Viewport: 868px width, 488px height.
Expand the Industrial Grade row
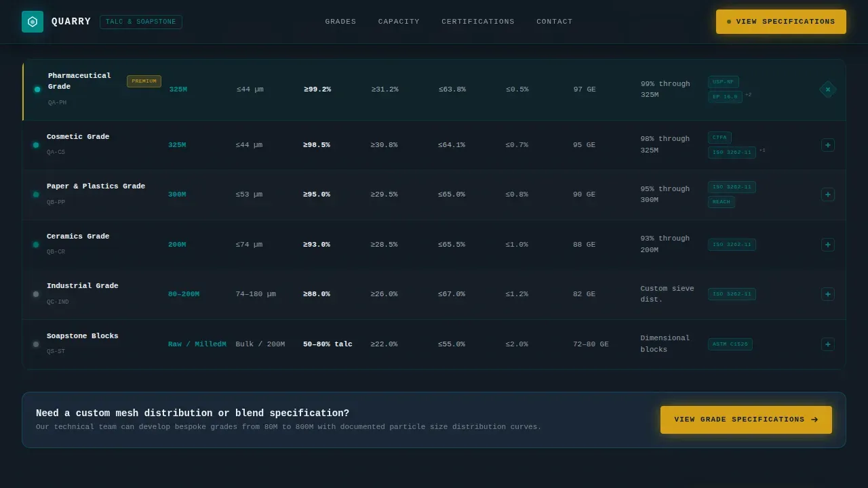[828, 294]
